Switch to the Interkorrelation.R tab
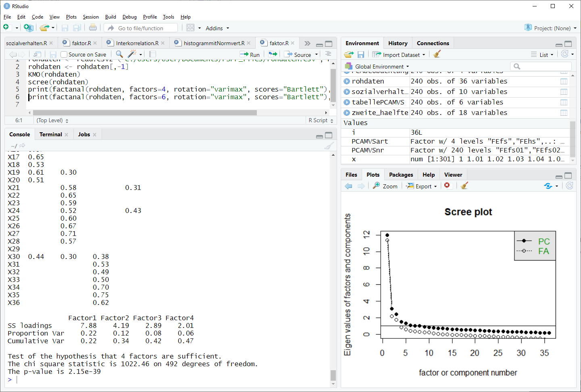The image size is (581, 392). (137, 43)
